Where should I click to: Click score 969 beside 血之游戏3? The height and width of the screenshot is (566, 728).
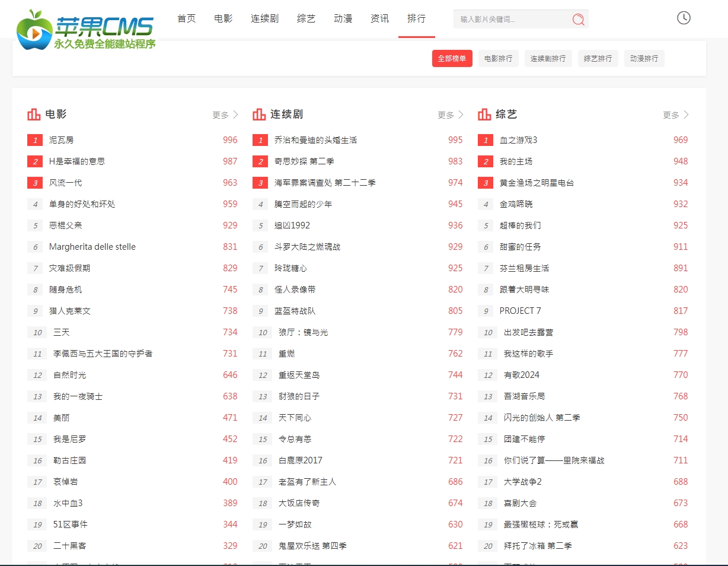(x=681, y=140)
